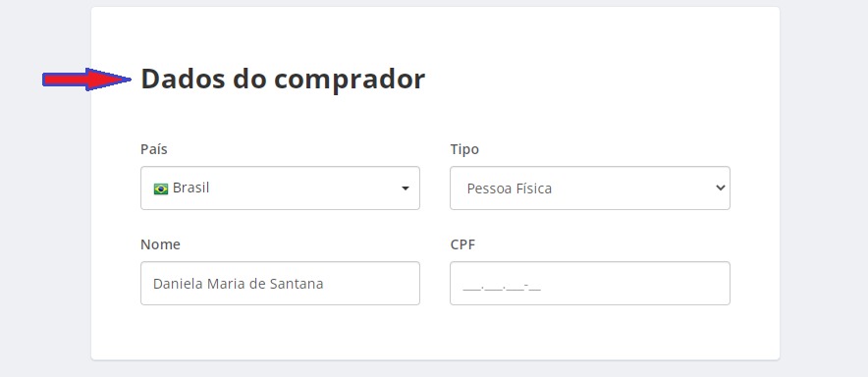The width and height of the screenshot is (868, 377).
Task: Focus the Nome input field
Action: click(x=280, y=284)
